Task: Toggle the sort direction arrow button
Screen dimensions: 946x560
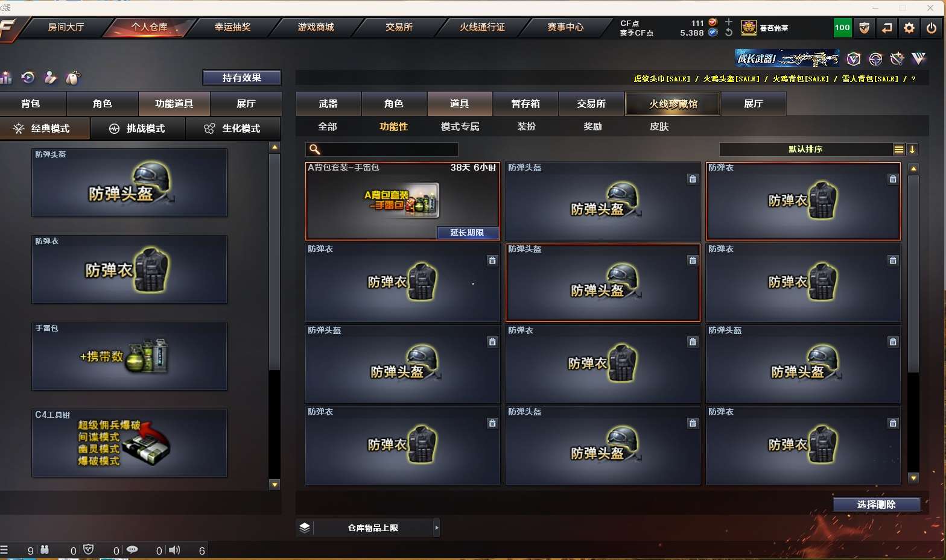Action: tap(912, 149)
